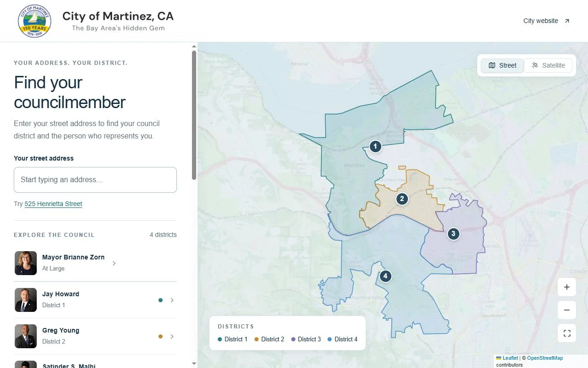The width and height of the screenshot is (588, 368).
Task: Open Satinder S. Malhi's entry
Action: [x=95, y=362]
